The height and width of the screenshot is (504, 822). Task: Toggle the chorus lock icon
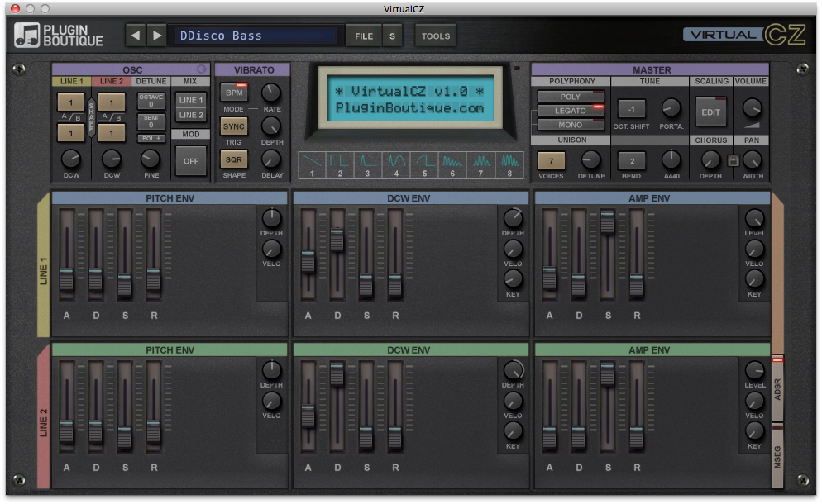pos(732,161)
